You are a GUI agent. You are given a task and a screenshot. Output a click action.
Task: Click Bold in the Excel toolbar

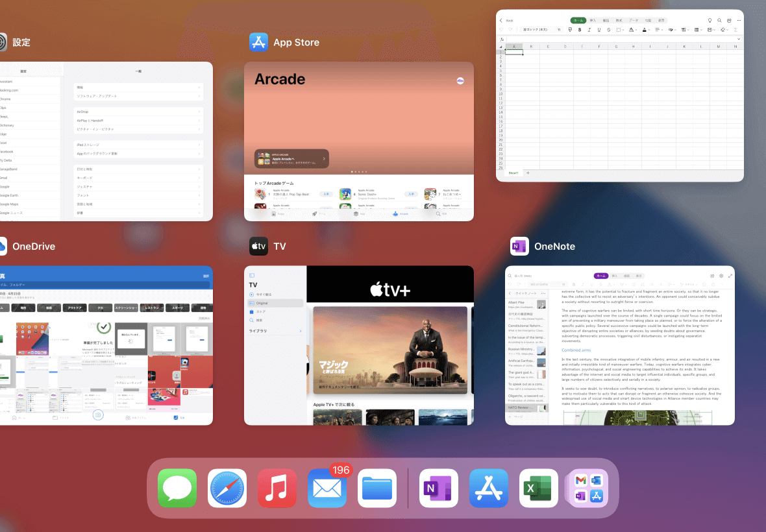(580, 30)
